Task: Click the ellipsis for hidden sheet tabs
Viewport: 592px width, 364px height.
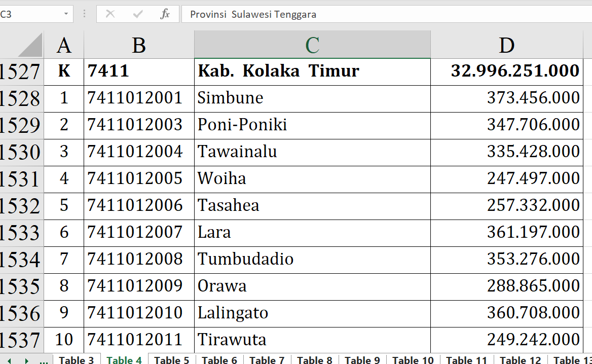Action: (x=44, y=360)
